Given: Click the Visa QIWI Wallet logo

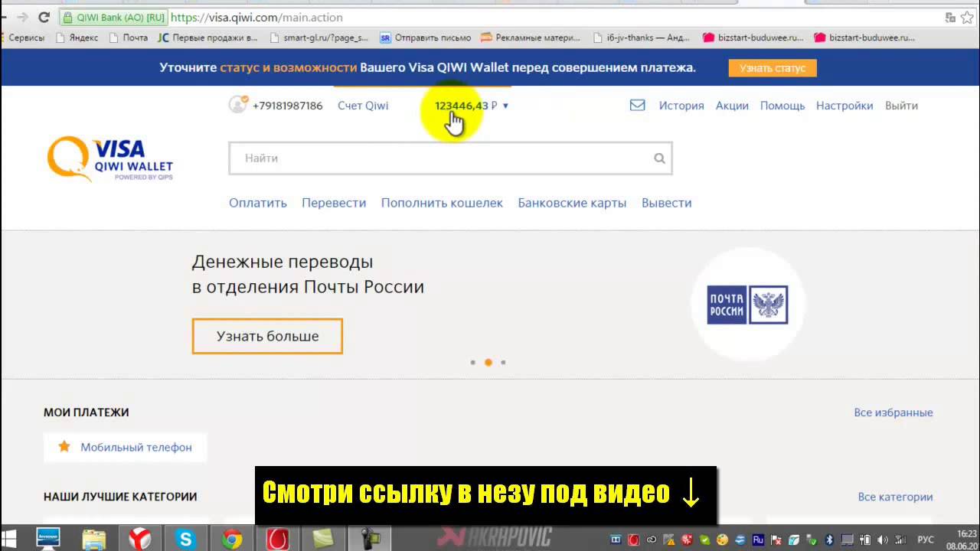Looking at the screenshot, I should 110,159.
